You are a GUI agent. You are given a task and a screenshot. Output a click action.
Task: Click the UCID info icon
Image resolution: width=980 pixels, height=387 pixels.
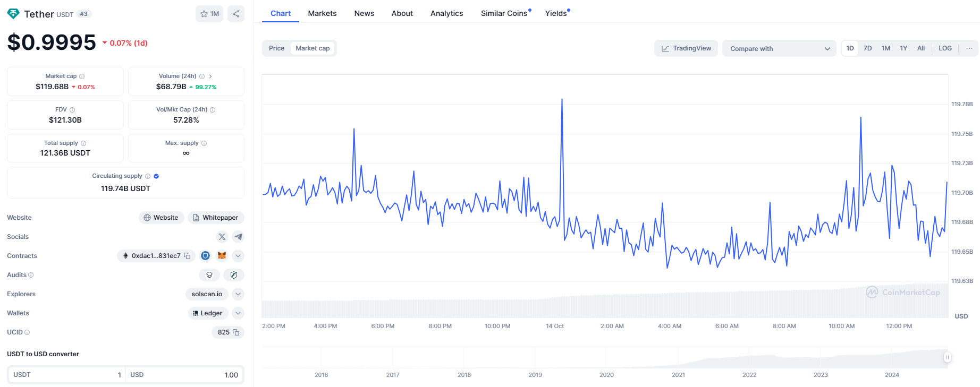point(27,332)
